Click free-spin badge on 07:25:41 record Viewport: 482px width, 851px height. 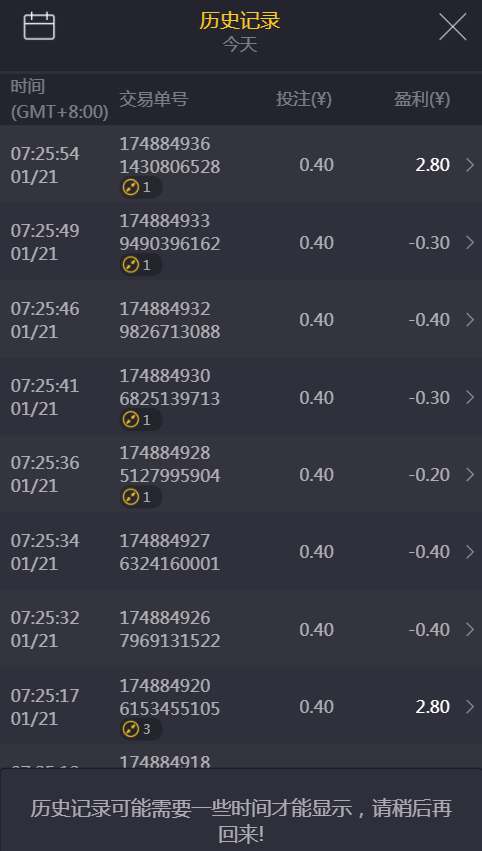click(x=141, y=420)
